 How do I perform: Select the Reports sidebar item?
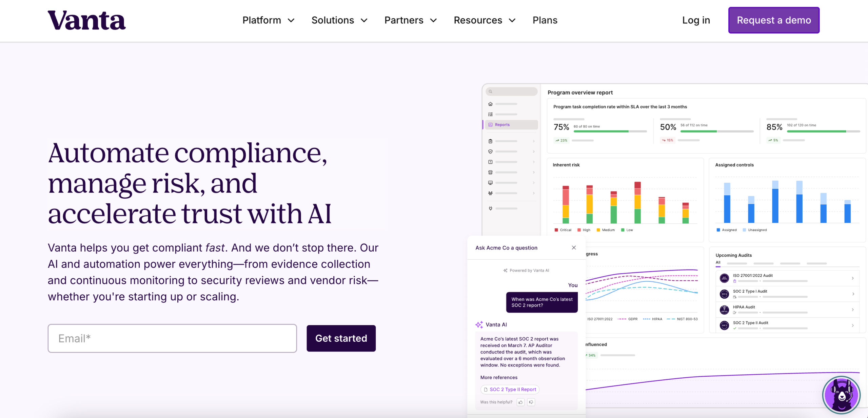(502, 125)
